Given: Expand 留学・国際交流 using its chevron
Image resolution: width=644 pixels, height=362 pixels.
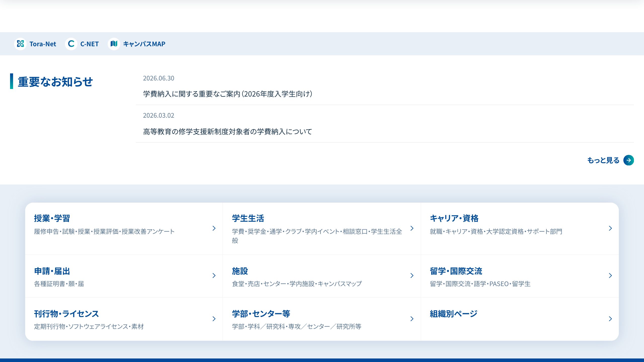Looking at the screenshot, I should tap(610, 276).
